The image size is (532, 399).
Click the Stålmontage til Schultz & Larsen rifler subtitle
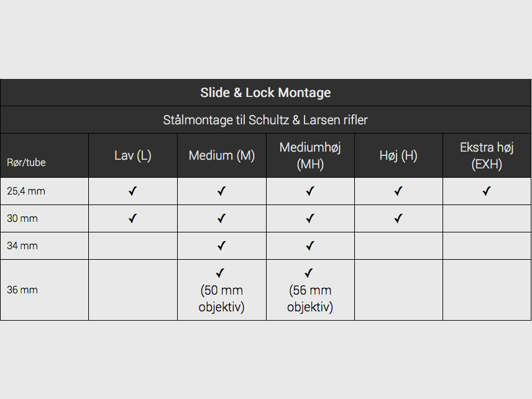tap(265, 120)
